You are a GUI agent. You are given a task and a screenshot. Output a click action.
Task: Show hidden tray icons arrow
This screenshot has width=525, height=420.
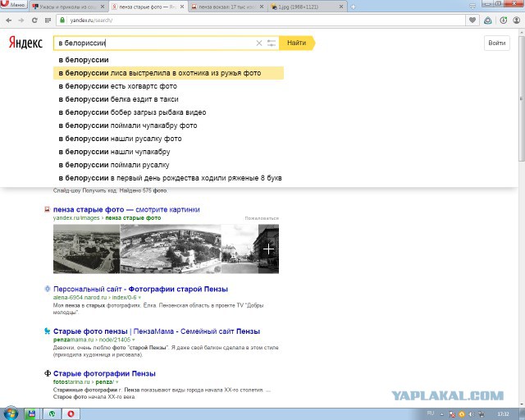[442, 414]
